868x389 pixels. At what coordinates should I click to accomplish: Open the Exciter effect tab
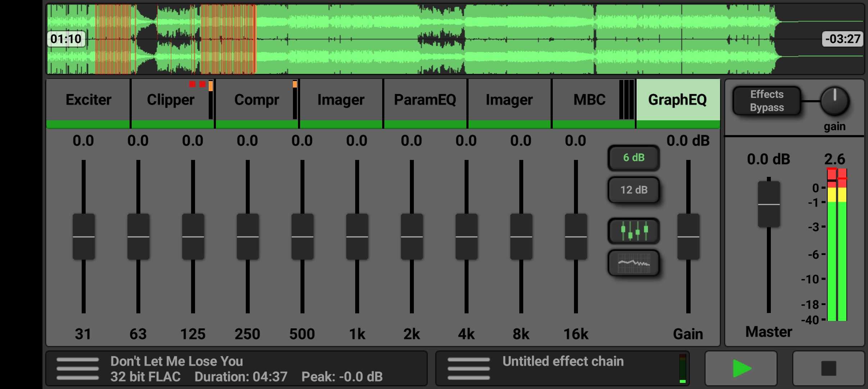tap(88, 100)
